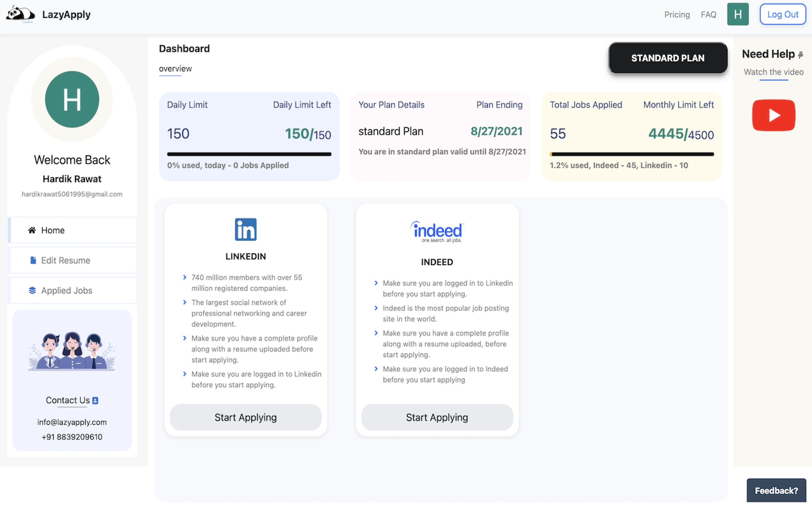Click the daily limit progress bar

coord(249,154)
